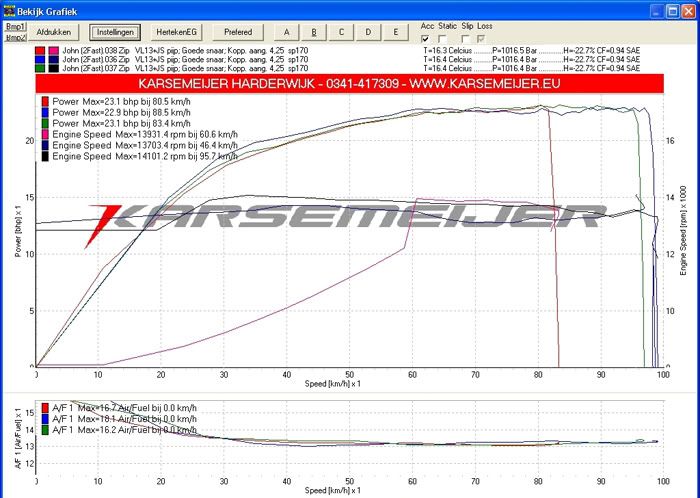Image resolution: width=700 pixels, height=498 pixels.
Task: Click the Karsemeijer Harderwijk red banner
Action: [350, 84]
